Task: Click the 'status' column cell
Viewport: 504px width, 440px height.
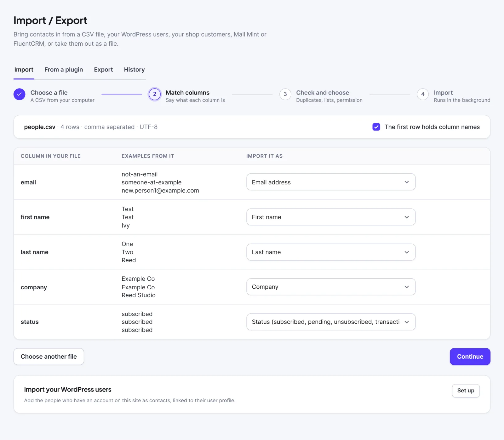Action: point(30,322)
